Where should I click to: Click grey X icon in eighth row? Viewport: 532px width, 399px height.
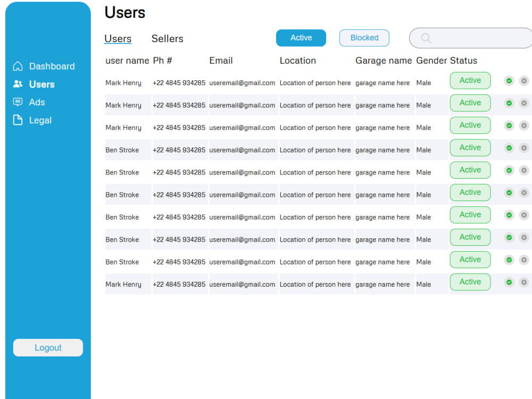[x=524, y=237]
